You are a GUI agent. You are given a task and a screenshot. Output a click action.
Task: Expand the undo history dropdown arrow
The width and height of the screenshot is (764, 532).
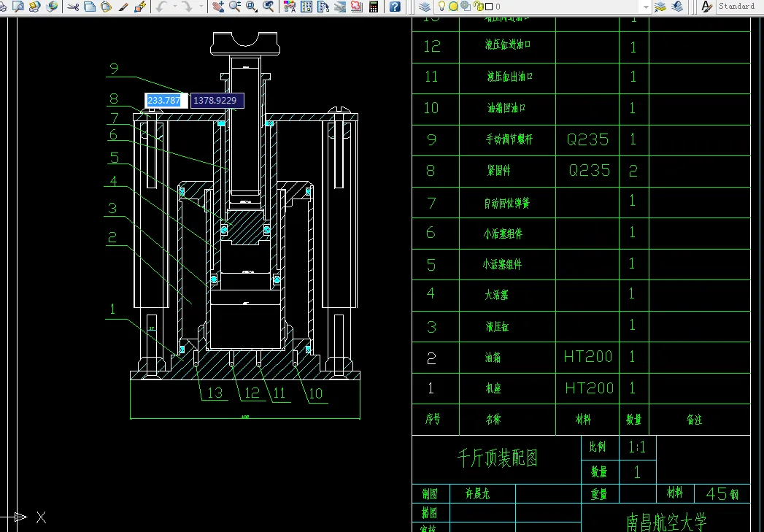[174, 7]
